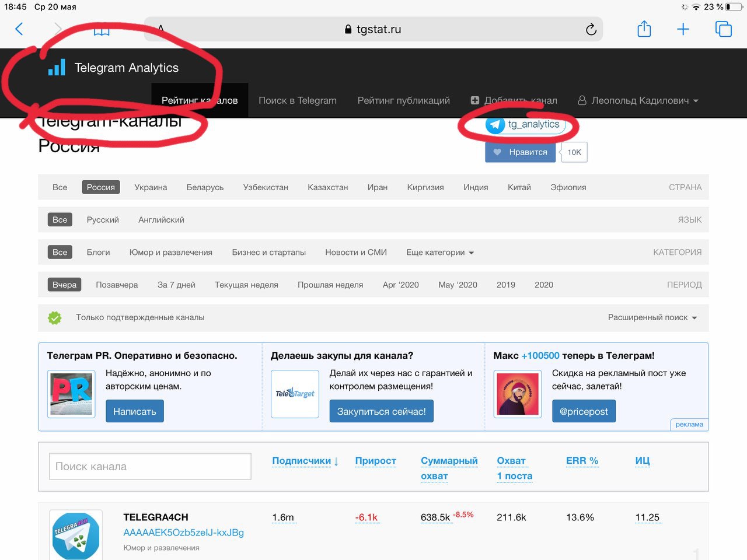Filter by country Казахстан
The image size is (747, 560).
point(328,187)
